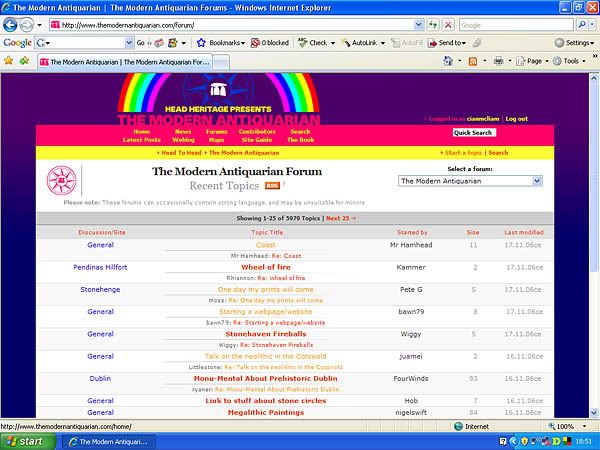The image size is (600, 450).
Task: Open the Maps navigation link
Action: tap(216, 140)
